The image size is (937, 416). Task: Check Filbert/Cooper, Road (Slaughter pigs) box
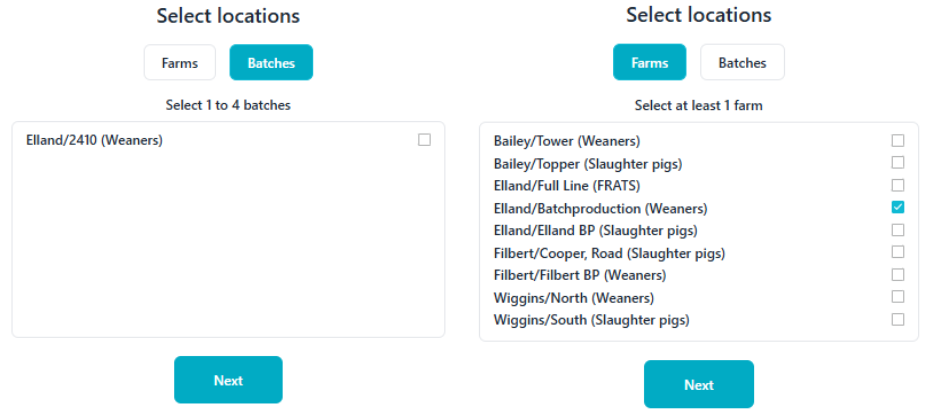pos(898,253)
